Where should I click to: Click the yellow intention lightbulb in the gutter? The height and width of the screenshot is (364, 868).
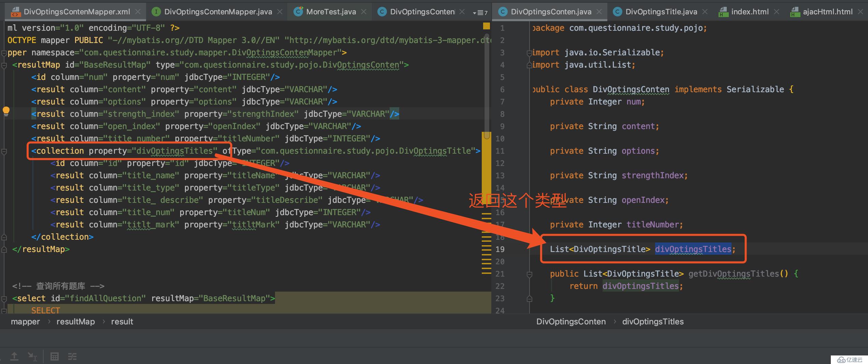[6, 111]
